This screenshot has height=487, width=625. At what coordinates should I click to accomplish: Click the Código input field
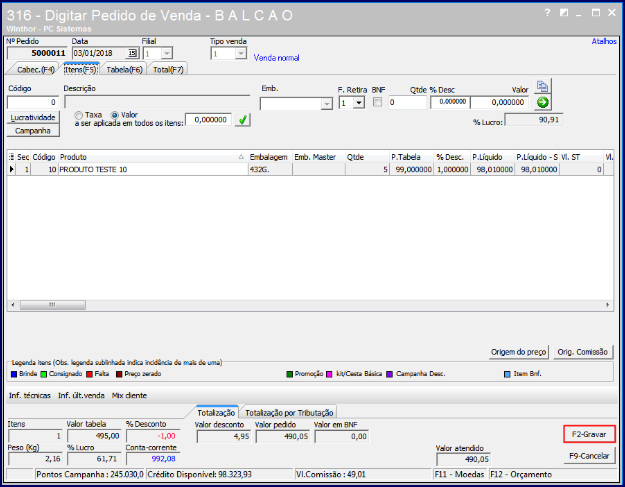(33, 102)
